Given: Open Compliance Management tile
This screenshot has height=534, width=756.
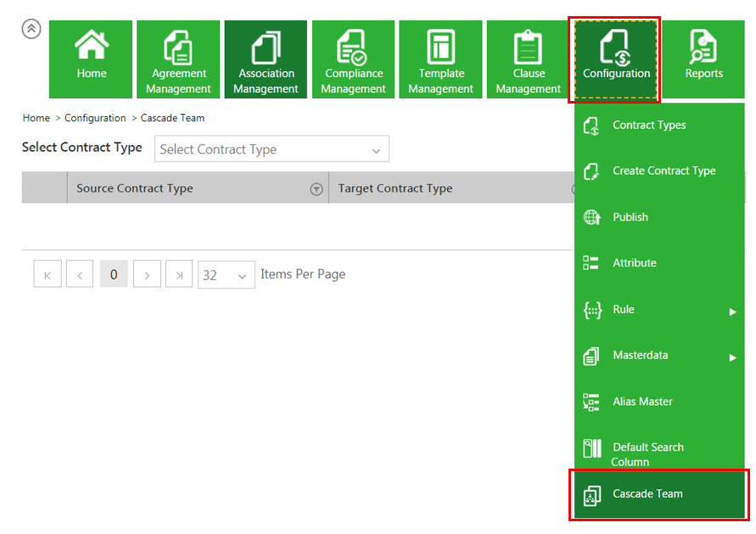Looking at the screenshot, I should (x=353, y=59).
